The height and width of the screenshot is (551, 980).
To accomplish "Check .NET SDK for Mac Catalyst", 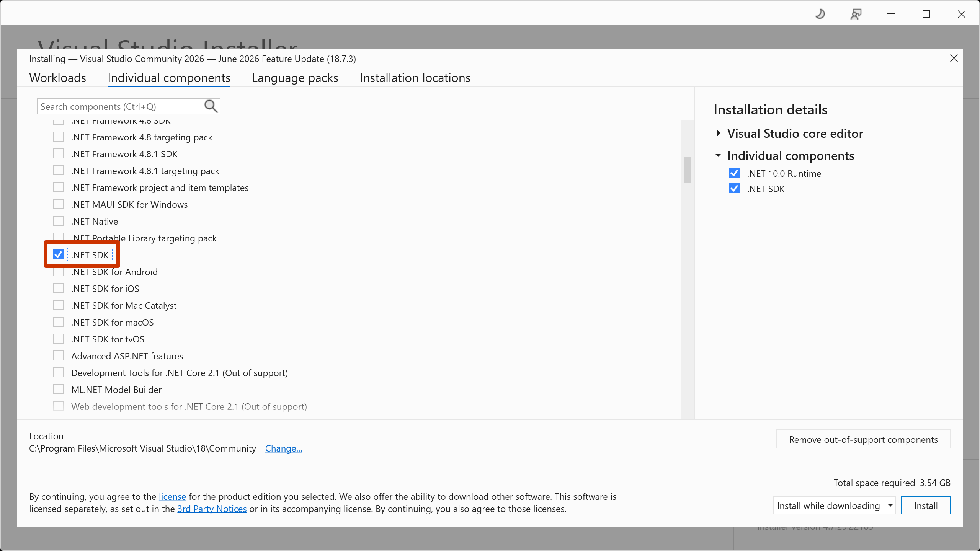I will tap(58, 305).
